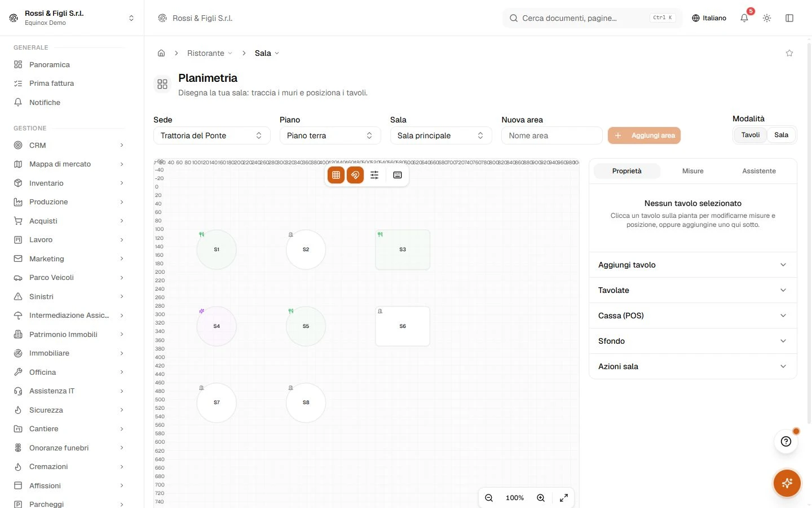Screen dimensions: 812x508
Task: Open the Sede dropdown Trattoria del Ponte
Action: tap(212, 135)
